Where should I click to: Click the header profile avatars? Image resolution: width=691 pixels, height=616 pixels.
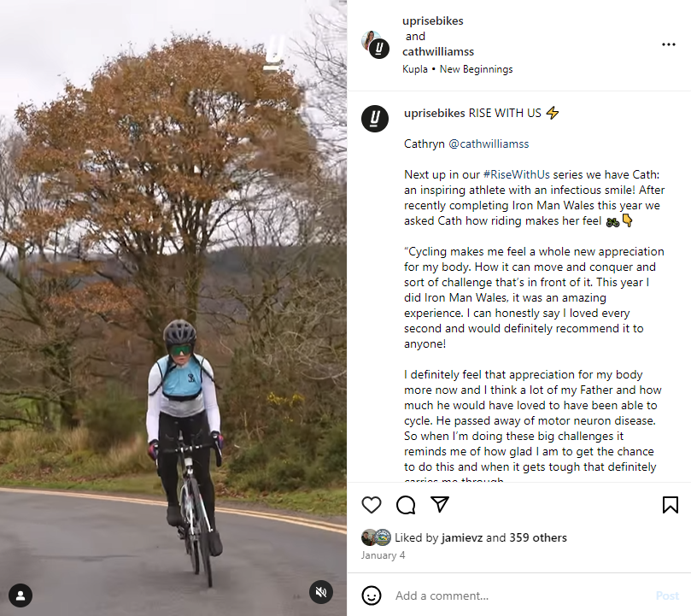tap(375, 44)
